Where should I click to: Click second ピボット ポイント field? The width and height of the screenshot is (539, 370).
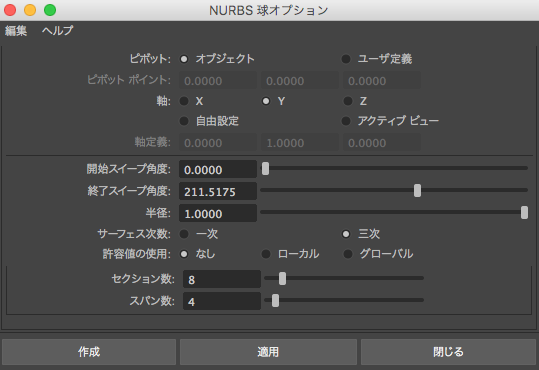click(300, 80)
